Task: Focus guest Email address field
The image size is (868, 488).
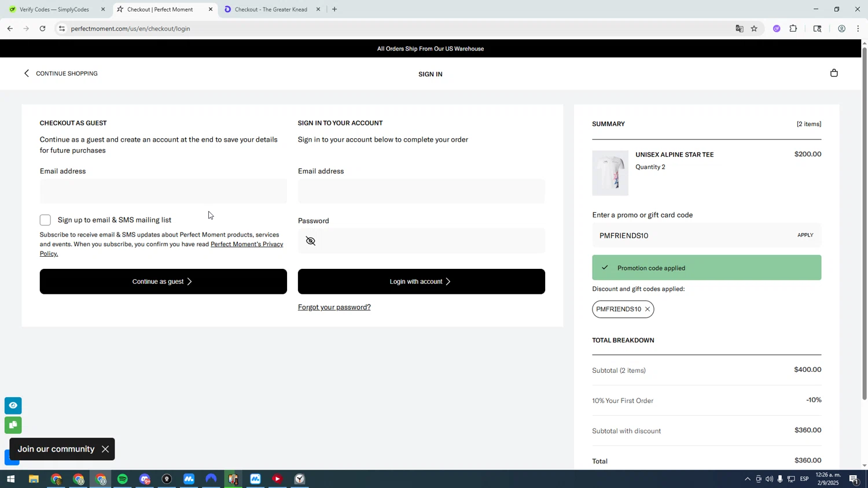Action: (x=163, y=191)
